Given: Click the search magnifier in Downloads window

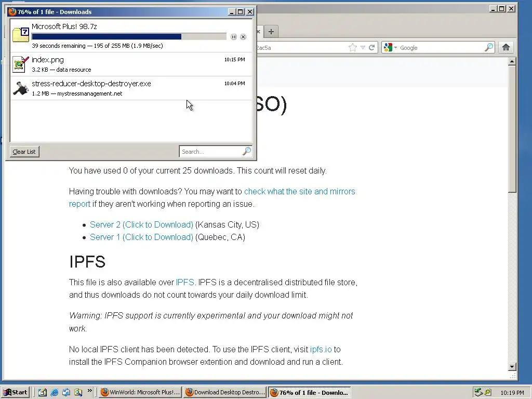Looking at the screenshot, I should tap(247, 151).
